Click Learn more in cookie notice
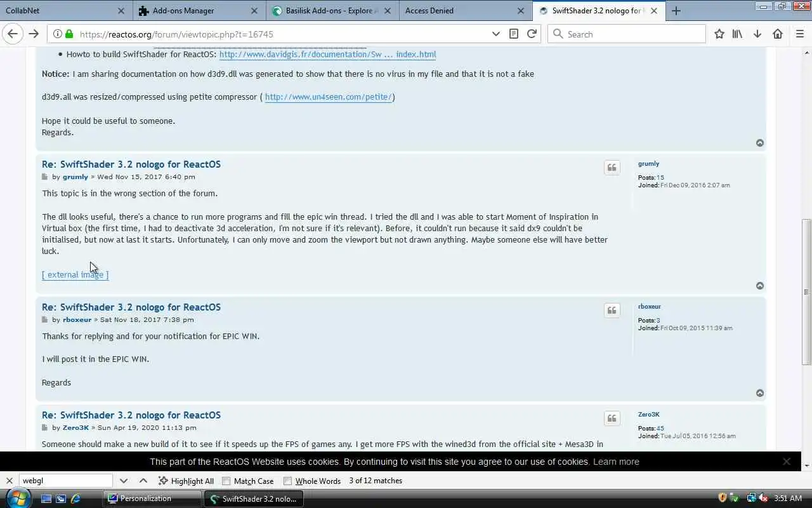812x508 pixels. tap(616, 462)
